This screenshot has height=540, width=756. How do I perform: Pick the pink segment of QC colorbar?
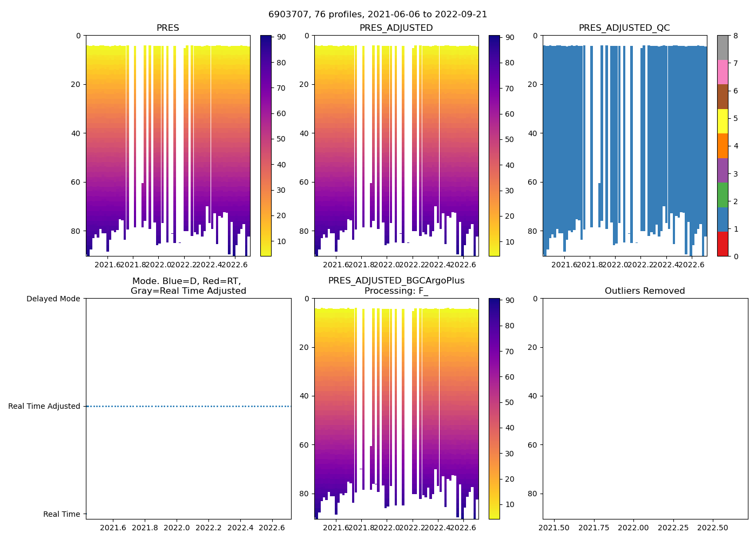pyautogui.click(x=723, y=72)
